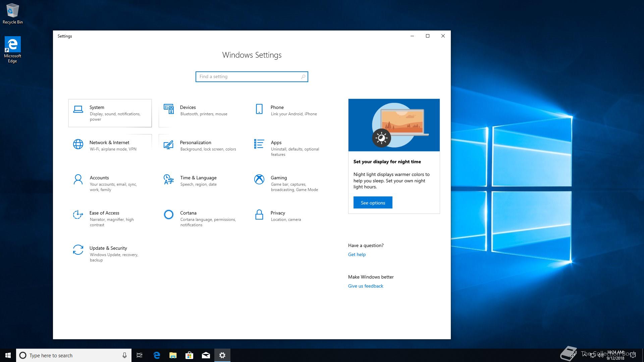Click 'Bluetooth, printers, mouse' description
This screenshot has height=362, width=644.
[x=204, y=114]
